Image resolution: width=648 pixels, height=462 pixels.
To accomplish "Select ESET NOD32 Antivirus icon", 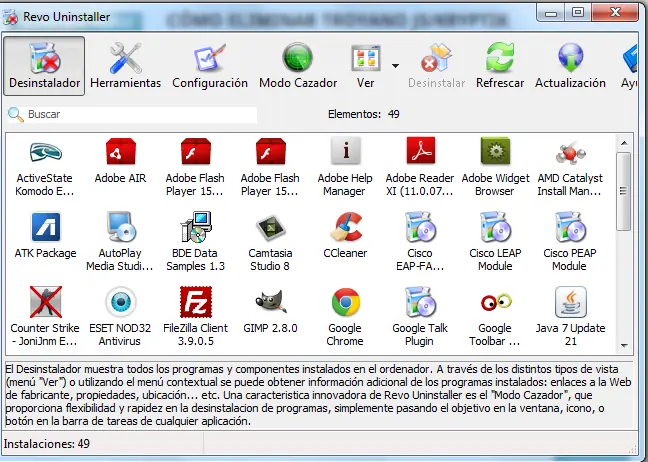I will click(x=120, y=302).
